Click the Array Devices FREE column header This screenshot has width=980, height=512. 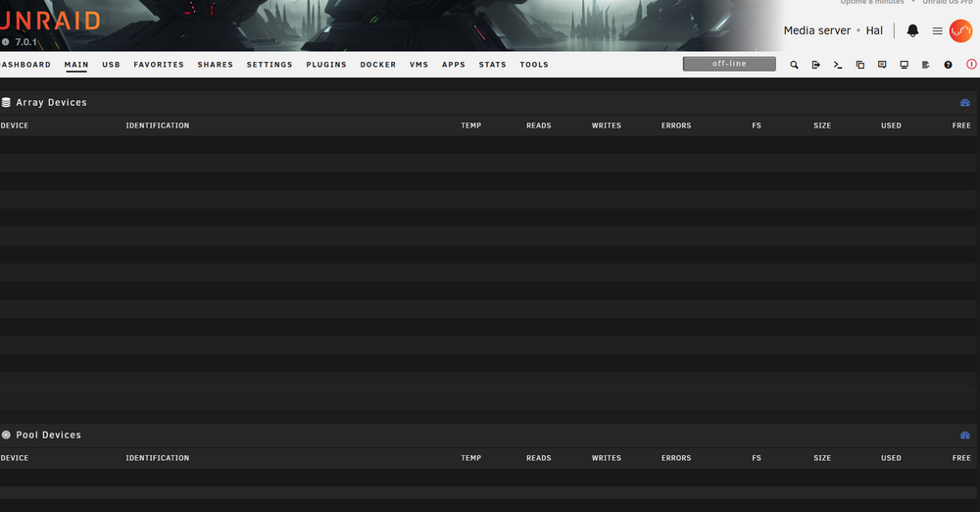[961, 126]
